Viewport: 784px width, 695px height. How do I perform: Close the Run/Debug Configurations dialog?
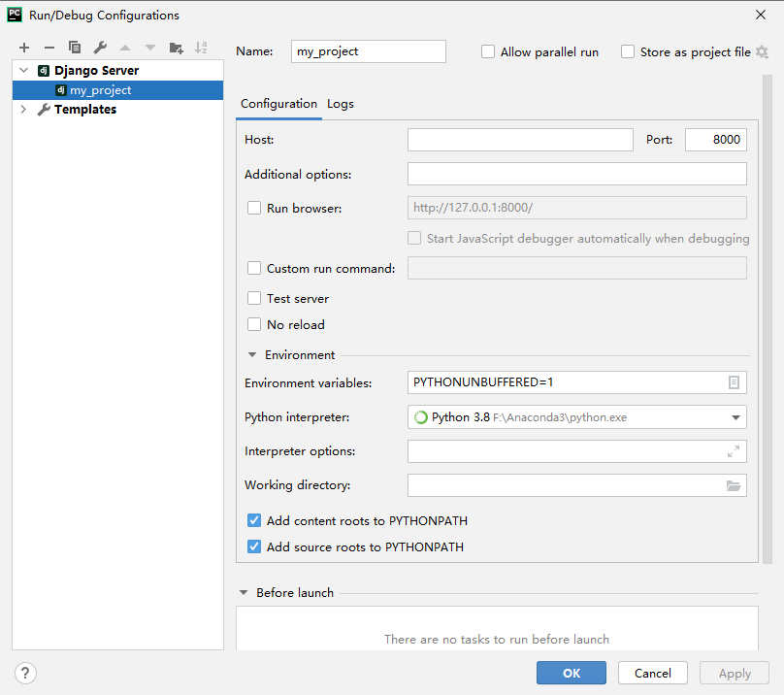coord(761,15)
